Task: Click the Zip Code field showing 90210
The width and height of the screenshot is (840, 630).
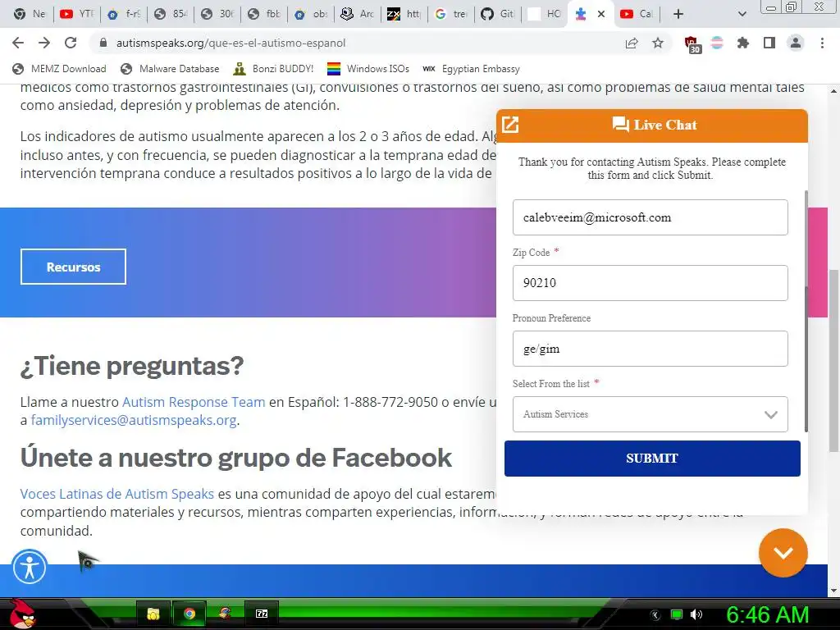Action: (650, 283)
